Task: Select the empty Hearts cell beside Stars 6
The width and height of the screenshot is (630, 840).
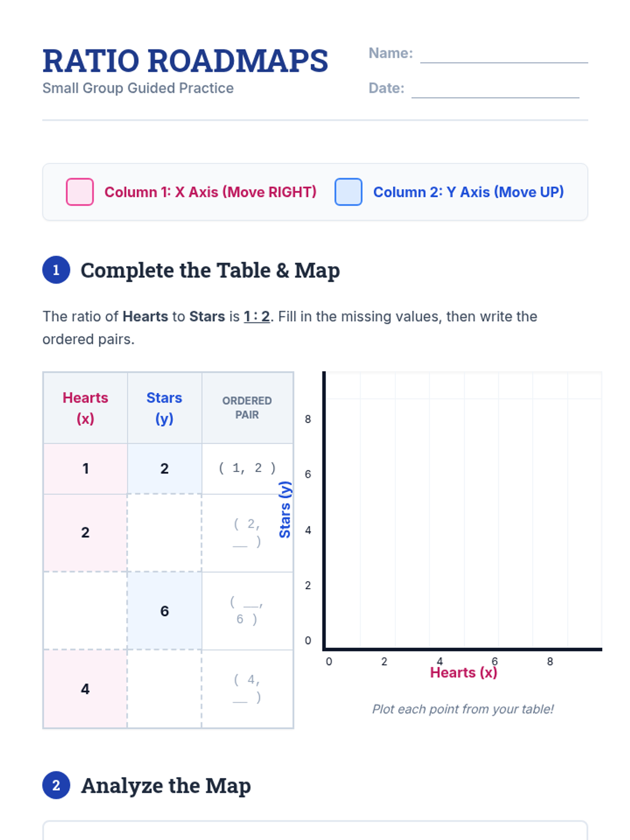Action: pos(85,611)
